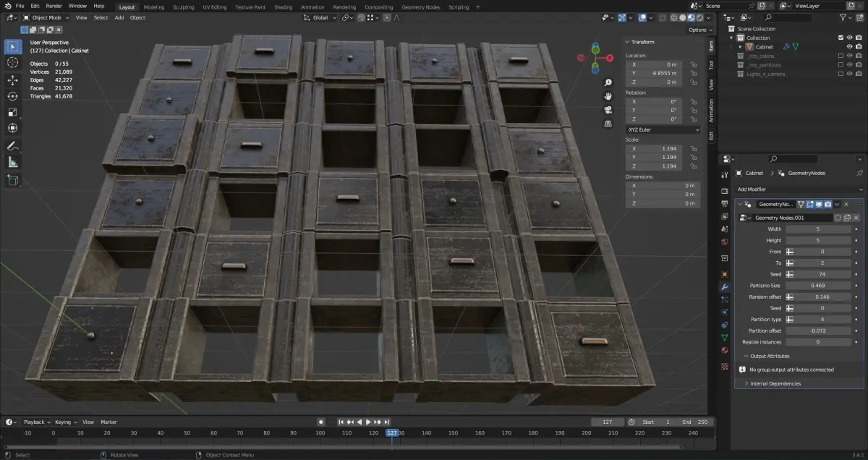868x460 pixels.
Task: Click the Partisnio Size value slider
Action: 817,286
